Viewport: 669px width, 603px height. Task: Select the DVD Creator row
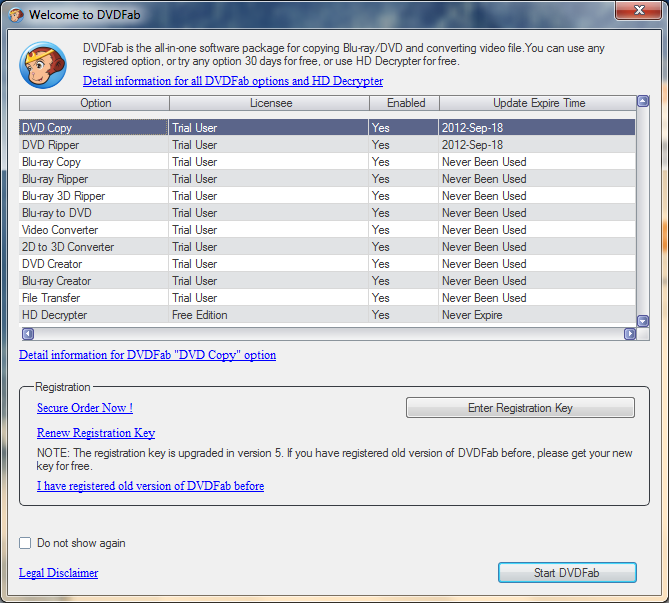tap(327, 264)
